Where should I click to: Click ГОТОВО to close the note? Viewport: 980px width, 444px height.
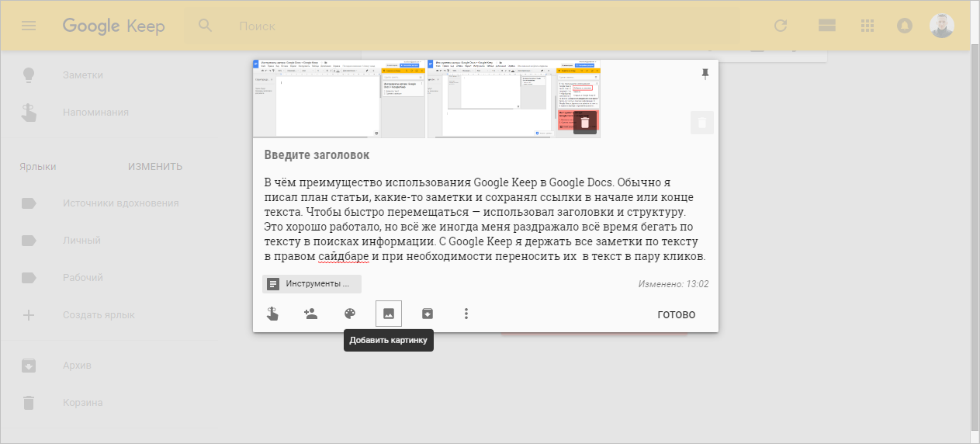click(677, 314)
